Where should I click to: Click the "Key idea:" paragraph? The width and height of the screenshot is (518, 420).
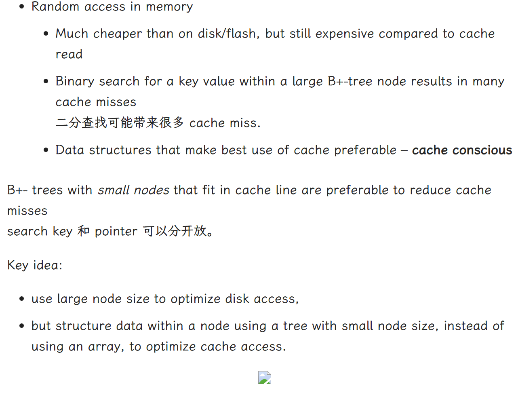click(x=35, y=265)
